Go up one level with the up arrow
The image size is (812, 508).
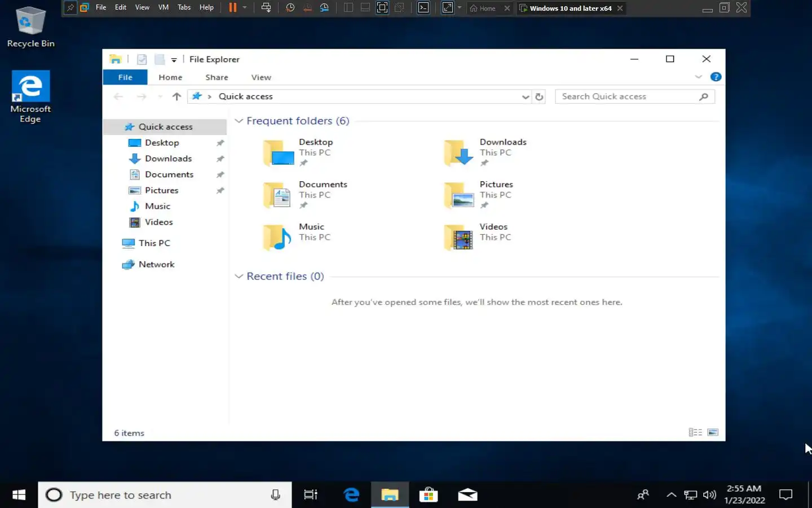pos(176,97)
